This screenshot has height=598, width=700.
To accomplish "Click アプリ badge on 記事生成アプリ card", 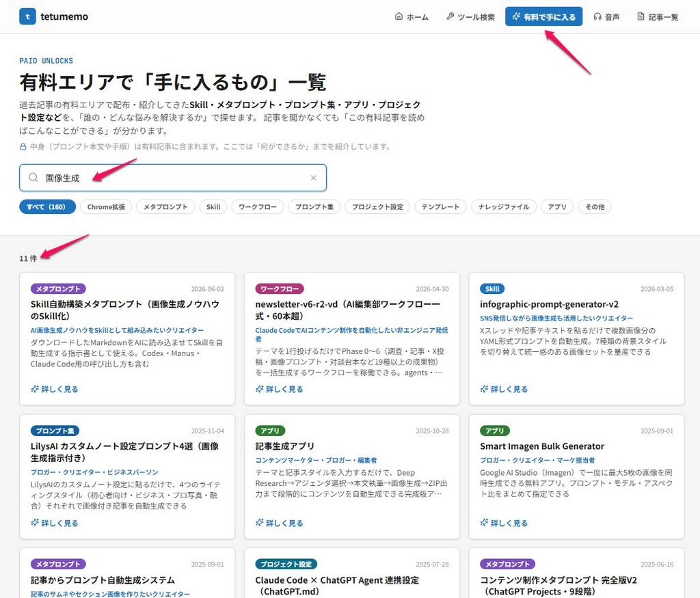I will coord(270,431).
